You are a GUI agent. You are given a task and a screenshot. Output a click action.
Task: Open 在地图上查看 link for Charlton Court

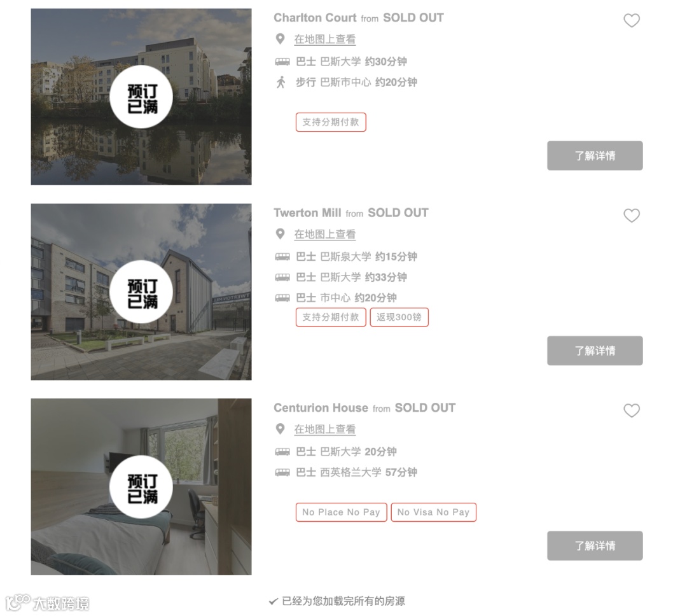coord(324,39)
